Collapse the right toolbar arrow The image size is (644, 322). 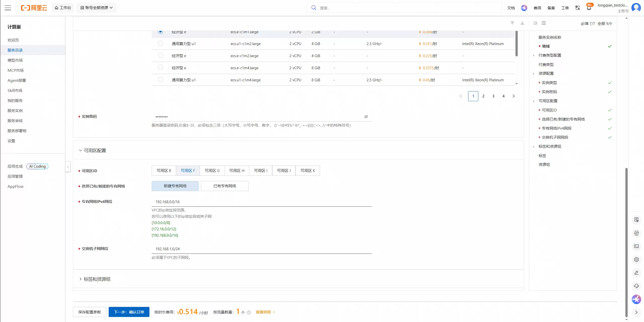636,312
